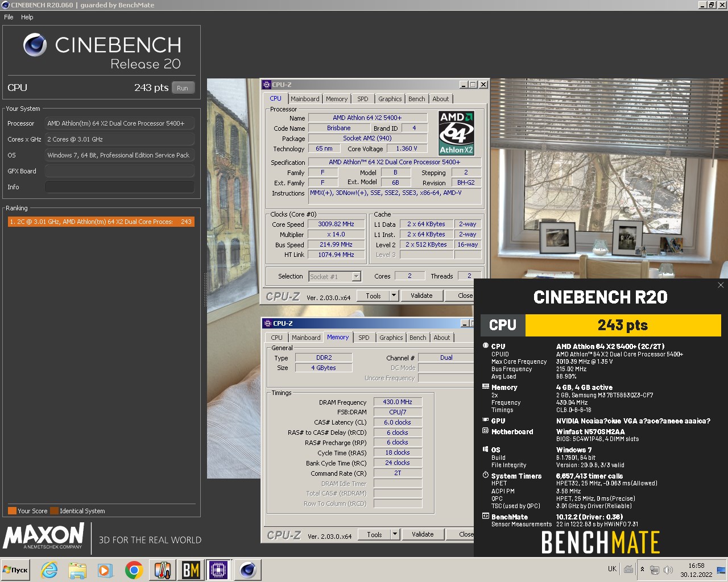
Task: Click the AMD 64 Athlon X2 logo
Action: [x=457, y=134]
